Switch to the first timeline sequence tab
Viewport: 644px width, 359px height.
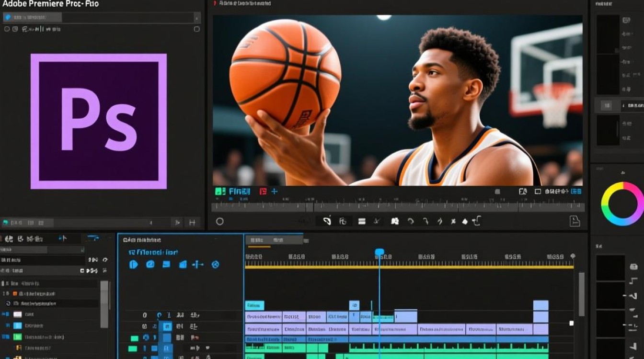pos(257,240)
